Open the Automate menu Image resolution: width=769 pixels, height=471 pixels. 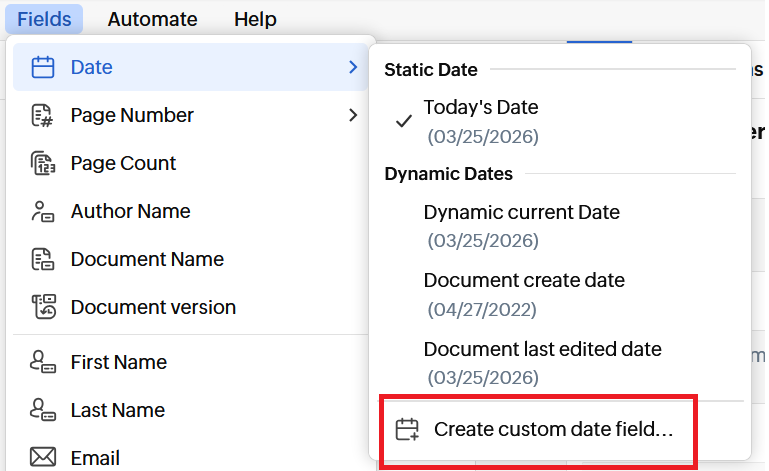pos(152,19)
